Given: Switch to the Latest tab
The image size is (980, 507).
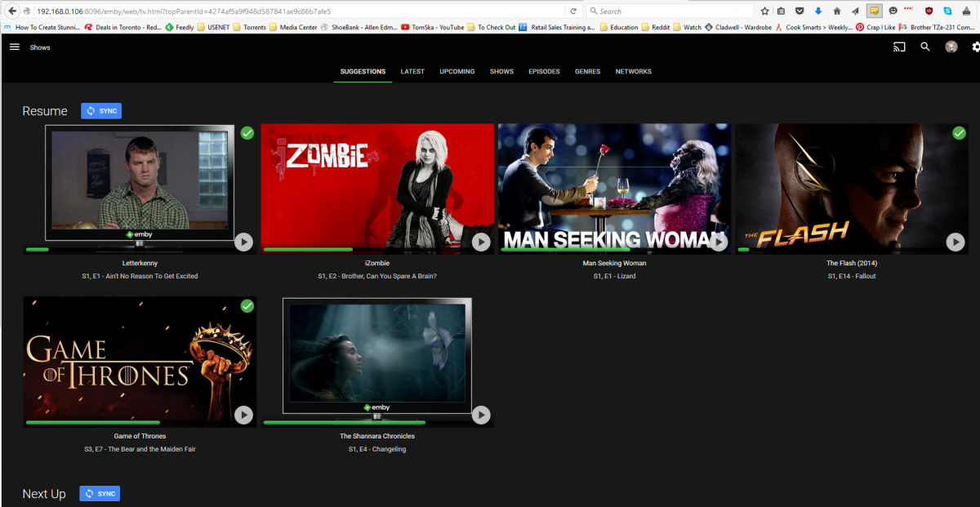Looking at the screenshot, I should click(x=412, y=71).
